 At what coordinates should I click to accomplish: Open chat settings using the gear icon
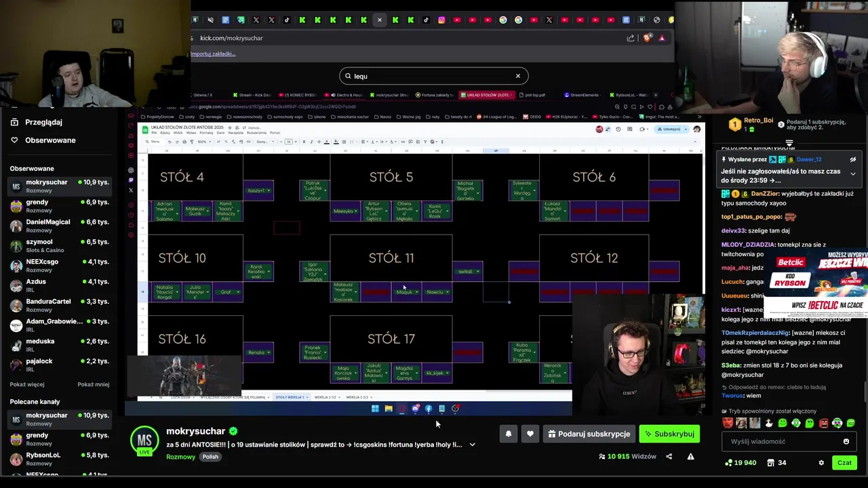(x=821, y=463)
